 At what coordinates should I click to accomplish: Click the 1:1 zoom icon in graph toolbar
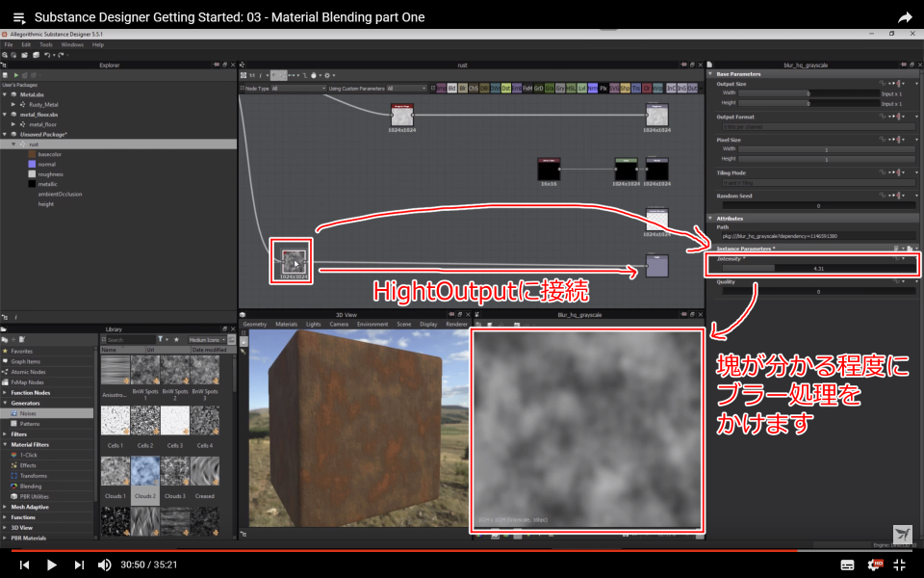(x=252, y=75)
